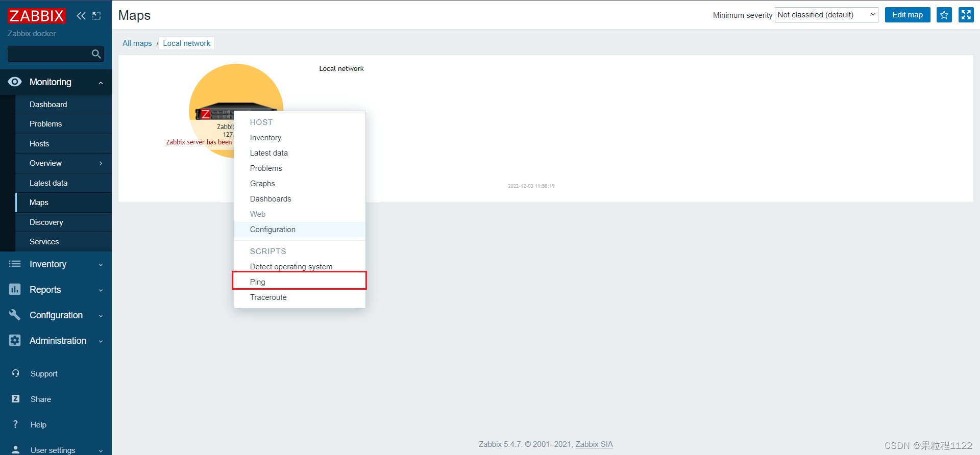Click the Share Z icon
Screen dimensions: 980x455
[x=16, y=399]
